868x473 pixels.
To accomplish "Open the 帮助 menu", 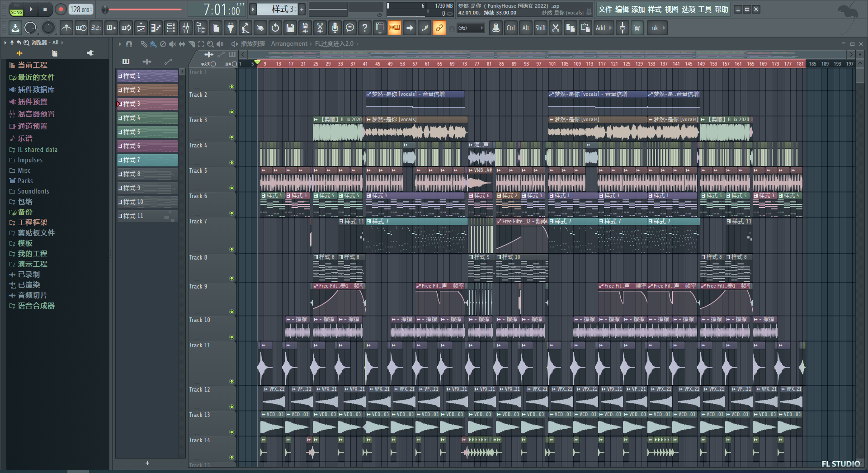I will [x=722, y=9].
